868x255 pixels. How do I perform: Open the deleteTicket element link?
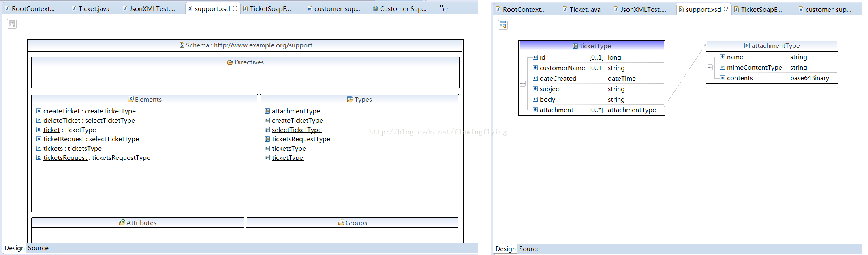tap(62, 120)
